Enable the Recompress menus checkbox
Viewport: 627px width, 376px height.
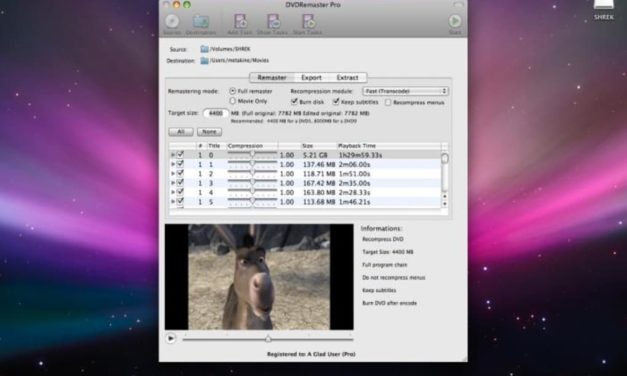388,102
